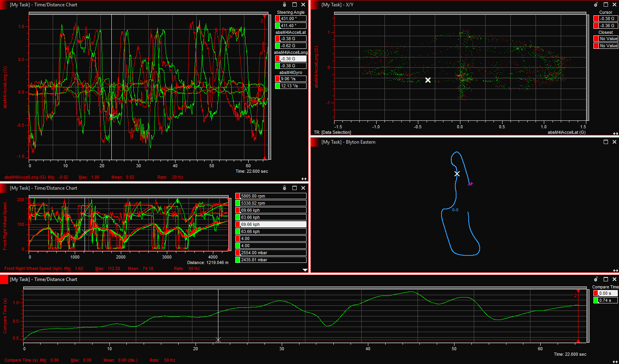This screenshot has height=364, width=619.
Task: Click zoom bar above X/Y chart
Action: (x=460, y=13)
